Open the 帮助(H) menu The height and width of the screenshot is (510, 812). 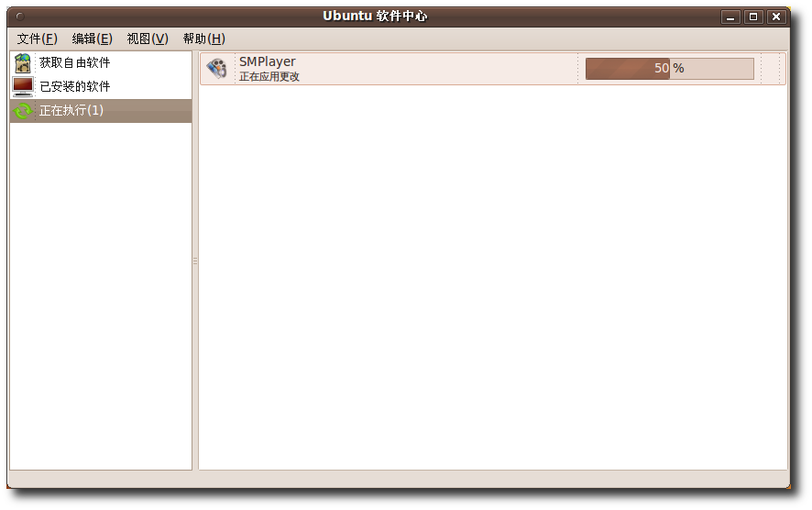204,39
